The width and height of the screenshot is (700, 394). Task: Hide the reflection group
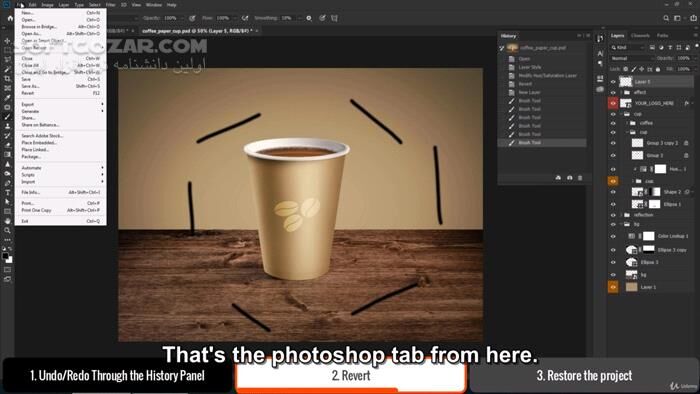[x=613, y=215]
